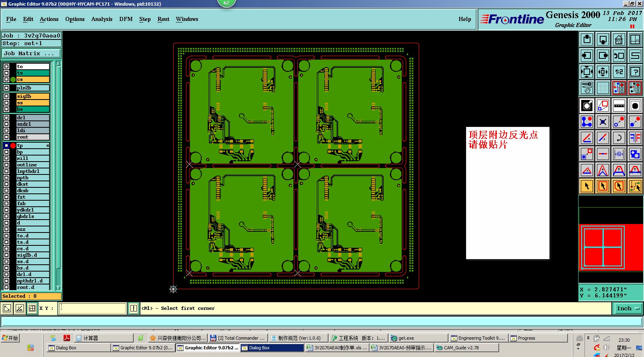Click the green color dot of layer cs
This screenshot has width=644, height=357.
(13, 79)
